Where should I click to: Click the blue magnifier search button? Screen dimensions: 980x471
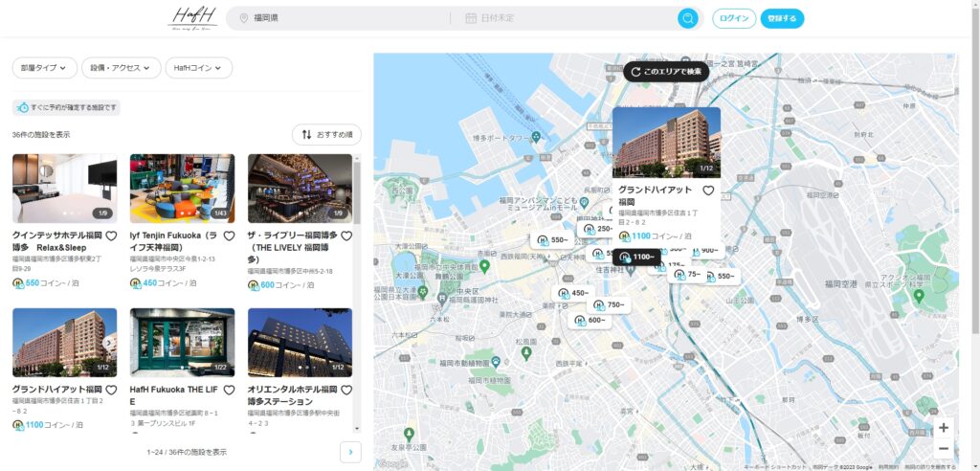687,18
